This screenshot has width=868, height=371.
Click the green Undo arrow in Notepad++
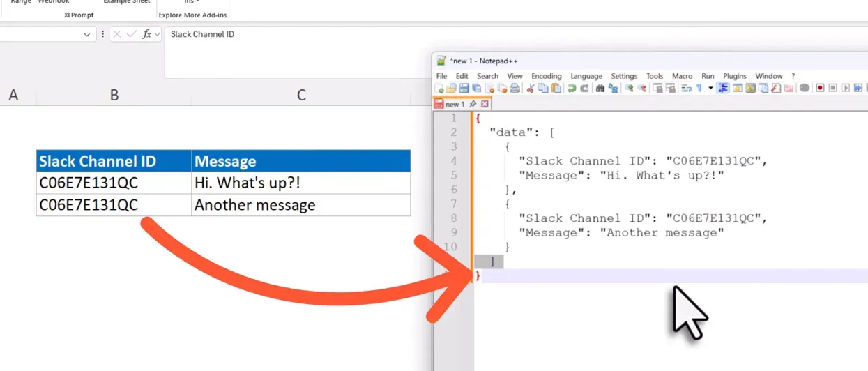[x=571, y=88]
